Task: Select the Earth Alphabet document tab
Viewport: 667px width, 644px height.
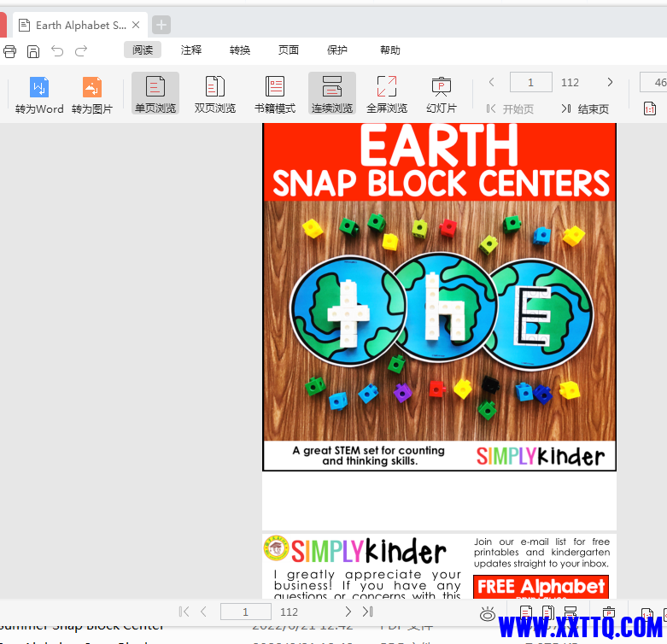Action: click(80, 25)
